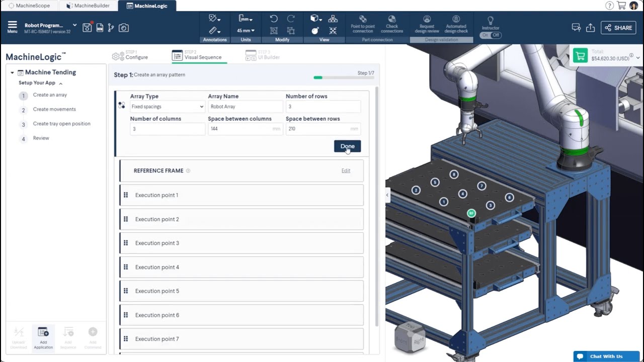Go to Step 3 UI Builder

pos(262,55)
